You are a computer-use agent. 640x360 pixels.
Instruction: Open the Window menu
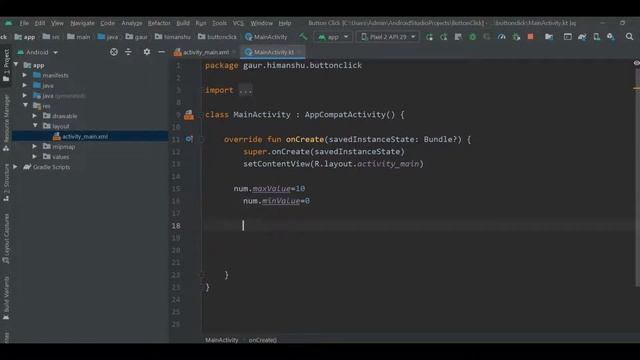pyautogui.click(x=261, y=23)
